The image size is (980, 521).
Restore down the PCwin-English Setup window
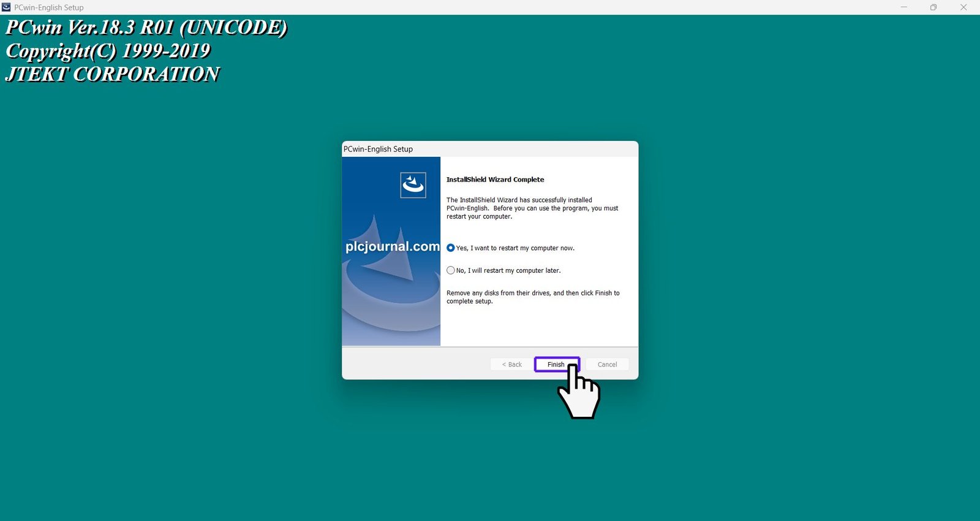click(x=933, y=7)
